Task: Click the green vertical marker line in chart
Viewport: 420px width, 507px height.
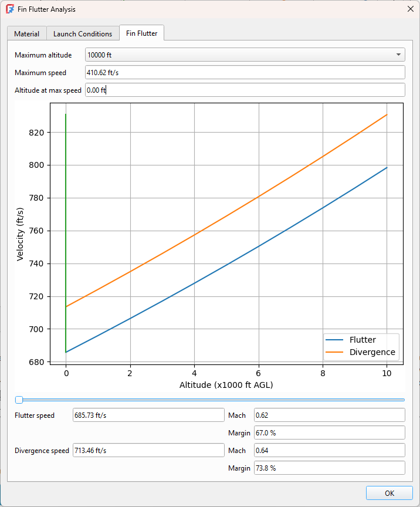Action: click(x=66, y=235)
